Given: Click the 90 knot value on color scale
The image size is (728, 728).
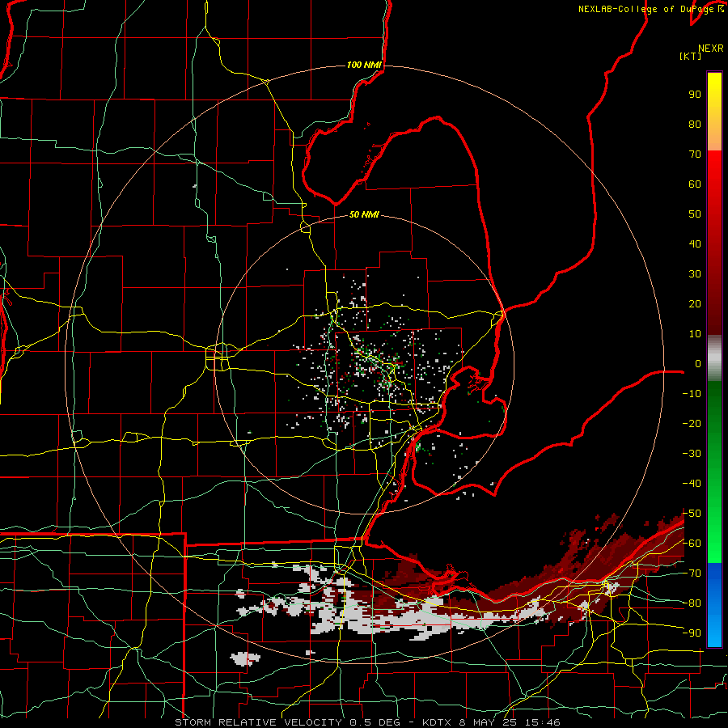Looking at the screenshot, I should [695, 95].
